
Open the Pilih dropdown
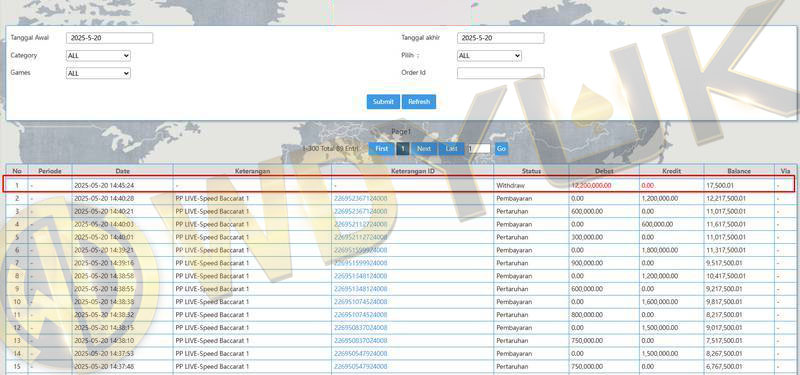[x=489, y=56]
